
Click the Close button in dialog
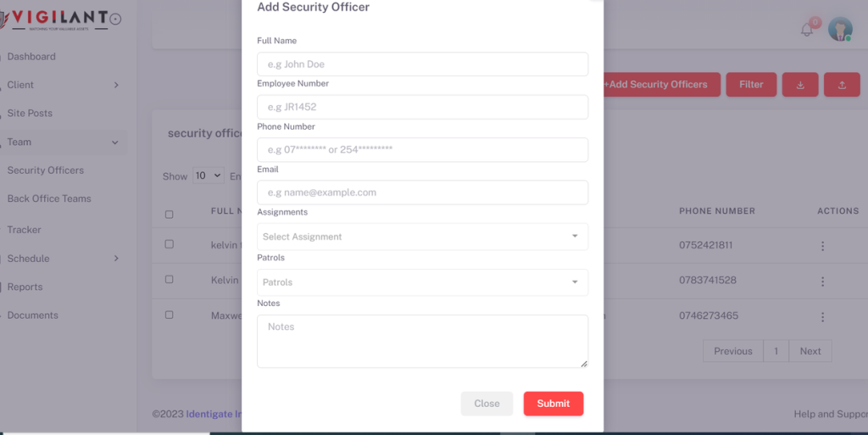(x=487, y=404)
